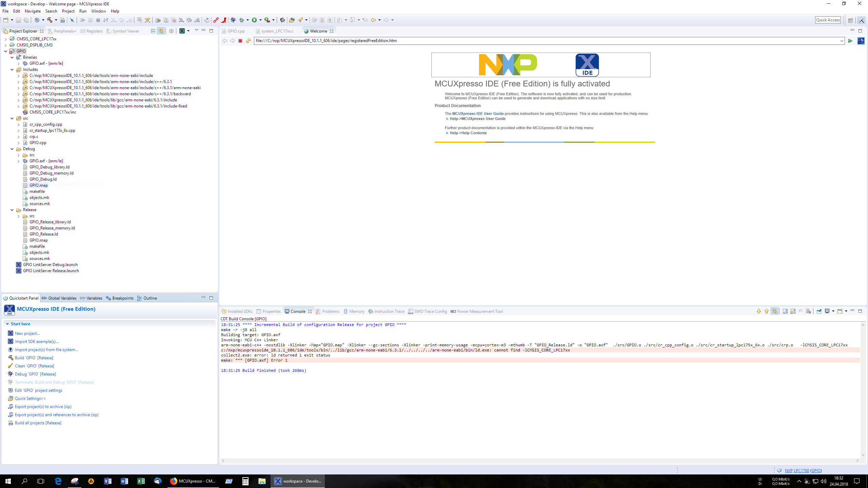Click grid icon in Project Explorer toolbar

[171, 31]
